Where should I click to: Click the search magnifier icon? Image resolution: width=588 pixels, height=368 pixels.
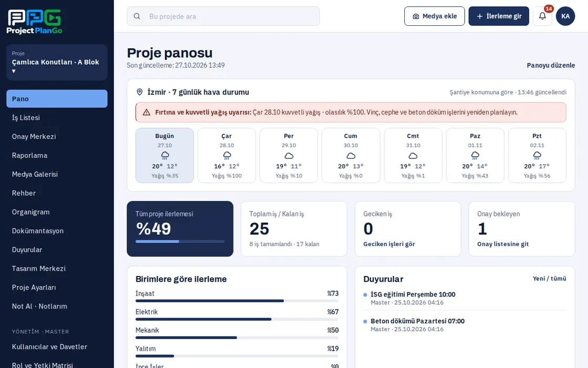pyautogui.click(x=137, y=16)
